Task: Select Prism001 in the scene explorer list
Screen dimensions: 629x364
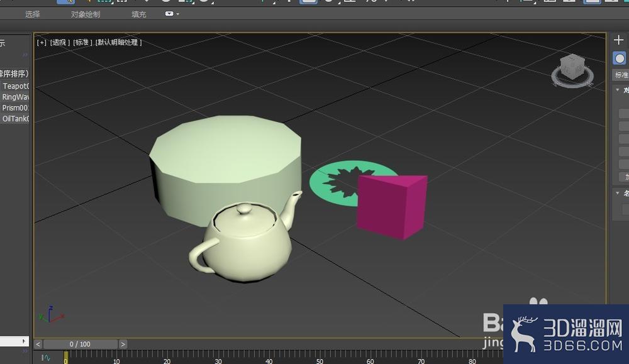Action: coord(15,108)
